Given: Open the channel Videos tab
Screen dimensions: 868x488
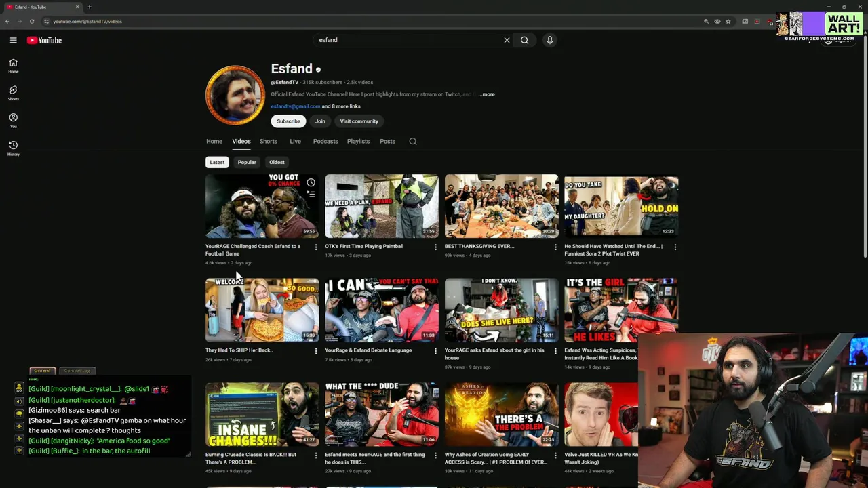Looking at the screenshot, I should (241, 141).
